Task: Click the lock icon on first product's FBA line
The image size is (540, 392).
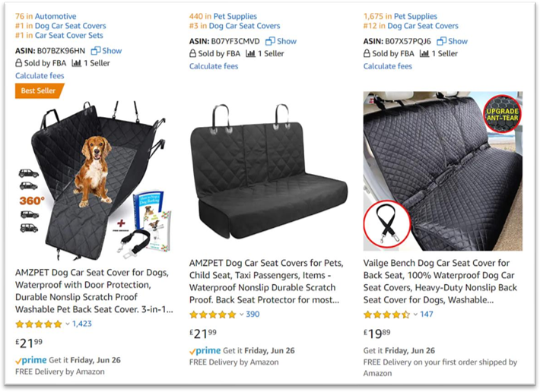Action: tap(18, 63)
